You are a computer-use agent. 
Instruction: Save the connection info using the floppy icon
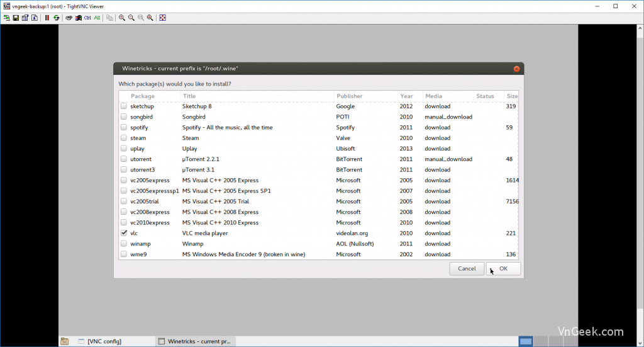tap(16, 18)
